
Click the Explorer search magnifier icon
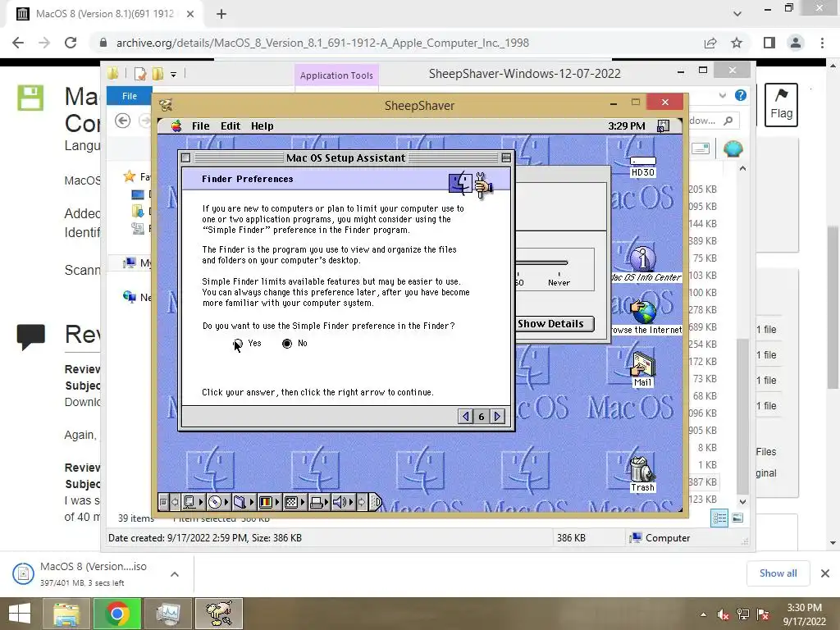click(x=728, y=121)
